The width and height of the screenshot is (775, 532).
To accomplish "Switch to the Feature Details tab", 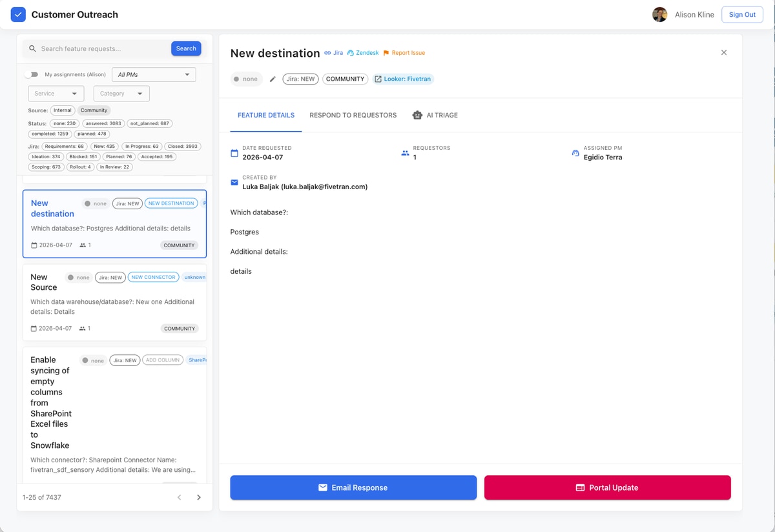I will coord(266,115).
